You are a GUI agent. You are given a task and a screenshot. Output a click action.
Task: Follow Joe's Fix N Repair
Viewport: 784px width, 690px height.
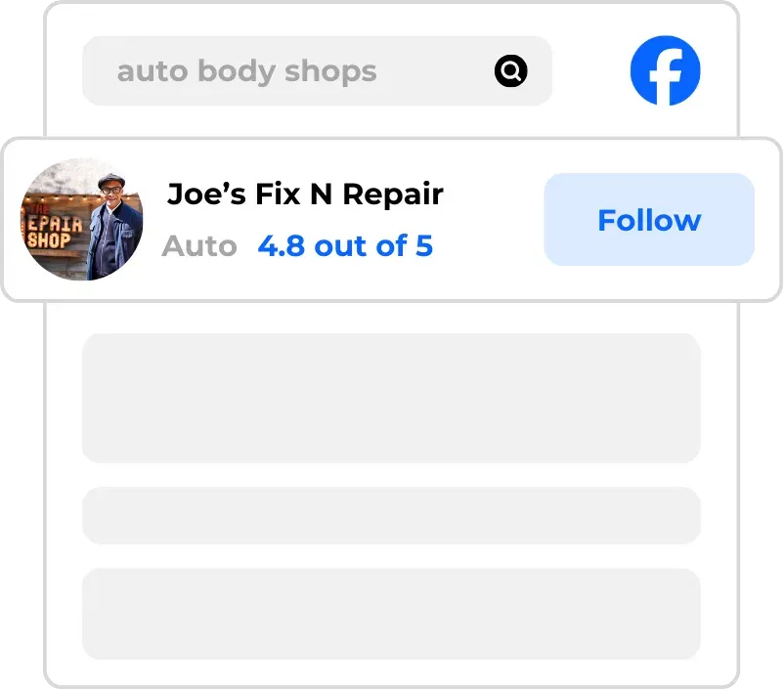649,220
